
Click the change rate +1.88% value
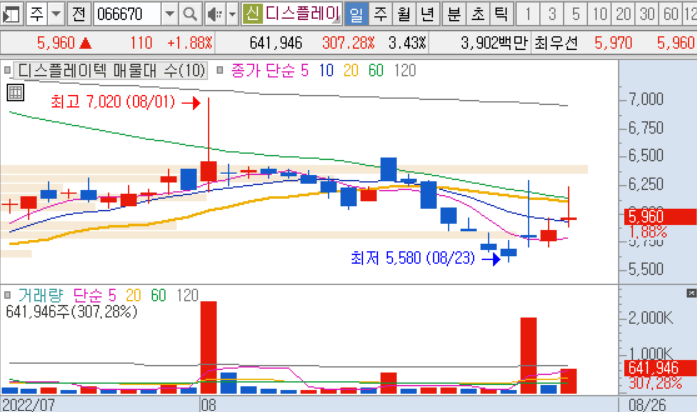point(190,43)
